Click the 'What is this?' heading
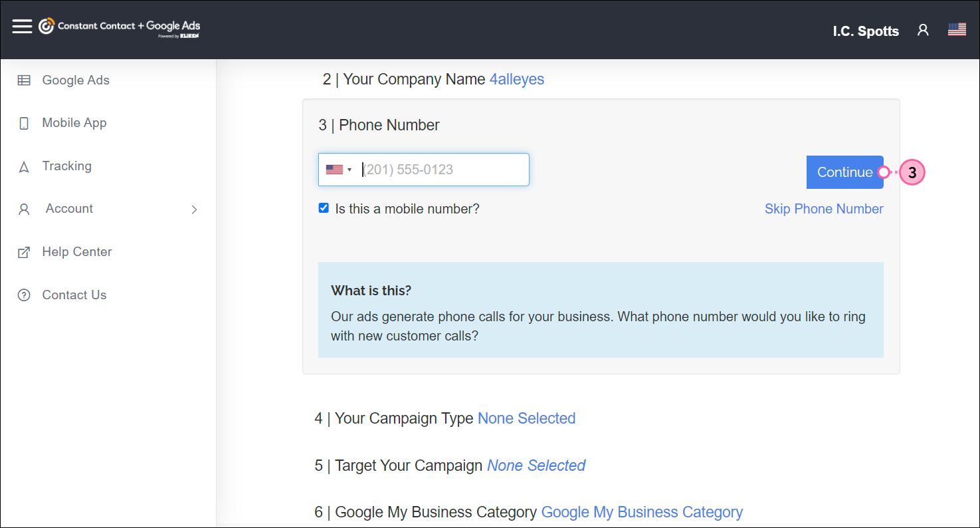The height and width of the screenshot is (528, 980). [x=371, y=291]
